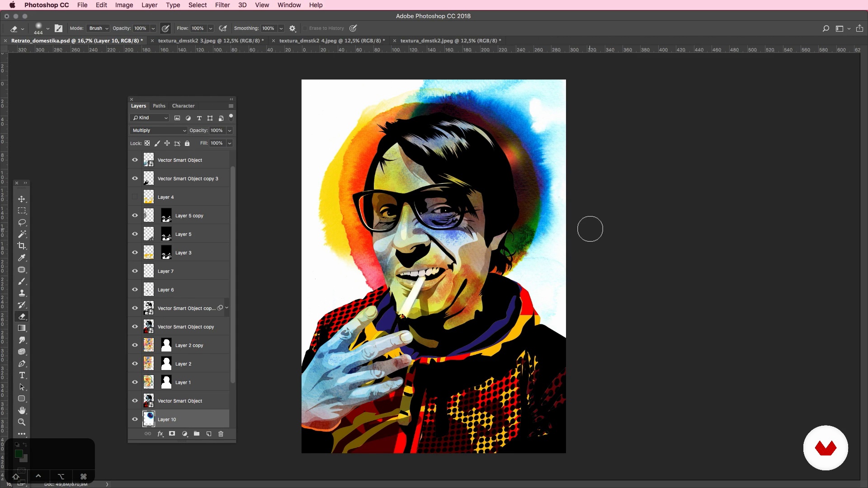Select the Rectangular Marquee tool
This screenshot has height=488, width=868.
[x=22, y=211]
